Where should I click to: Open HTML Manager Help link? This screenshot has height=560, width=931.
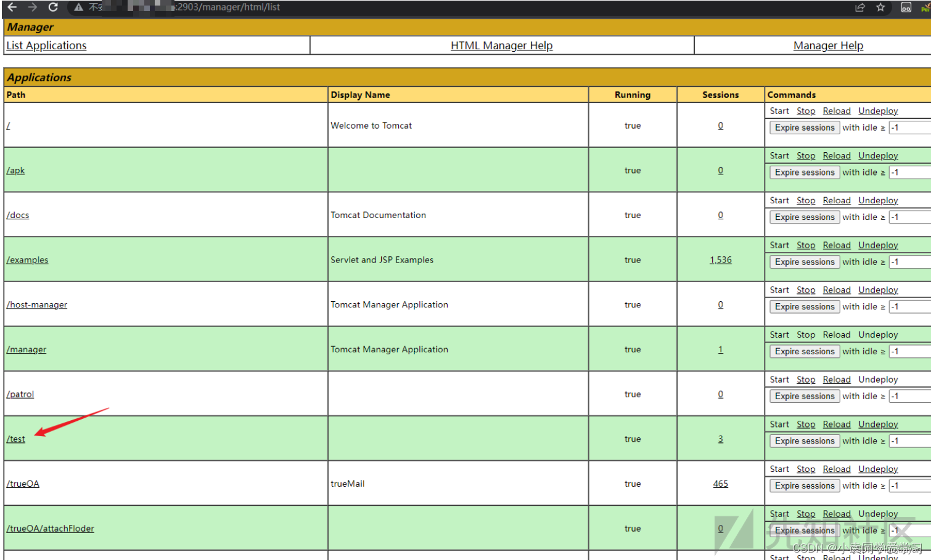[501, 46]
